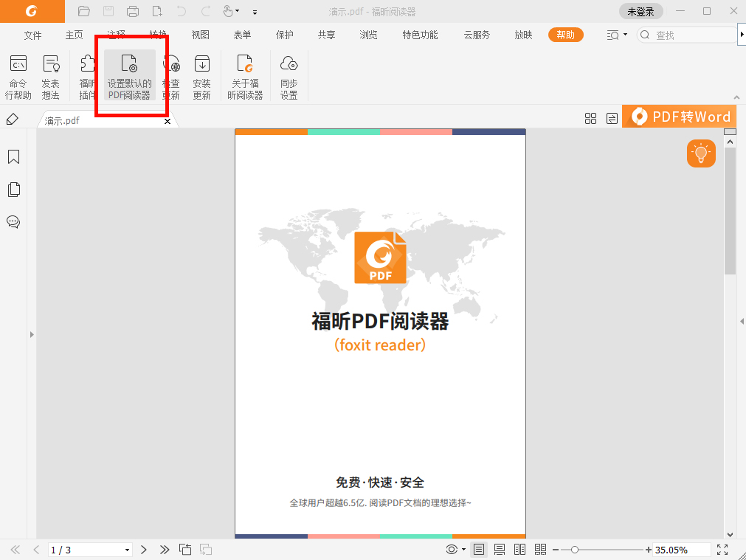Toggle facing pages view mode
This screenshot has height=560, width=746.
point(519,549)
